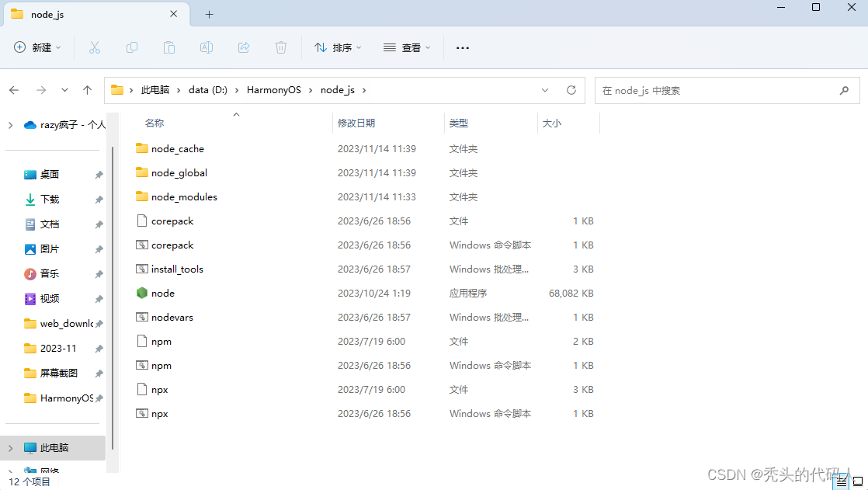Sort by 类型 column header

click(x=459, y=123)
